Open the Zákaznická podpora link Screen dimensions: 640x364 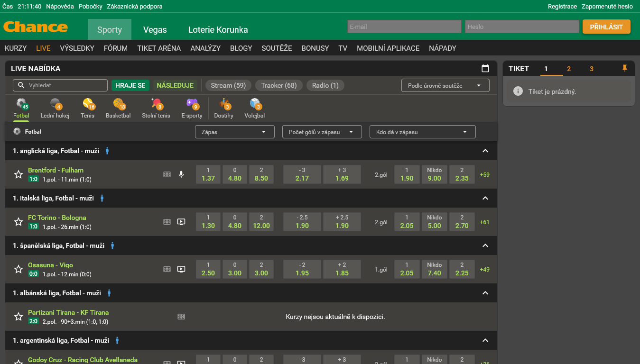point(134,6)
